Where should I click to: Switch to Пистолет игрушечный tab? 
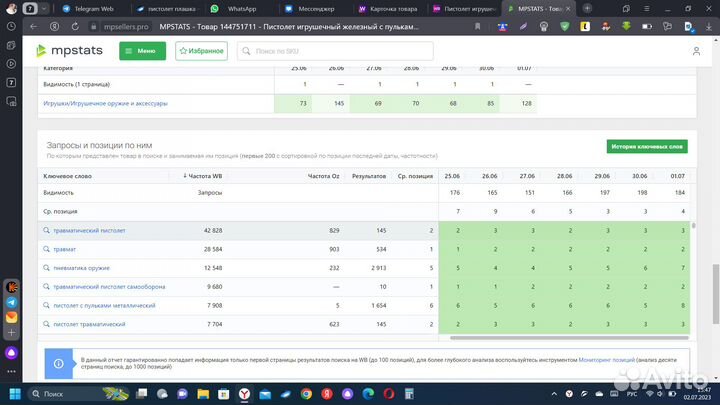click(x=465, y=9)
